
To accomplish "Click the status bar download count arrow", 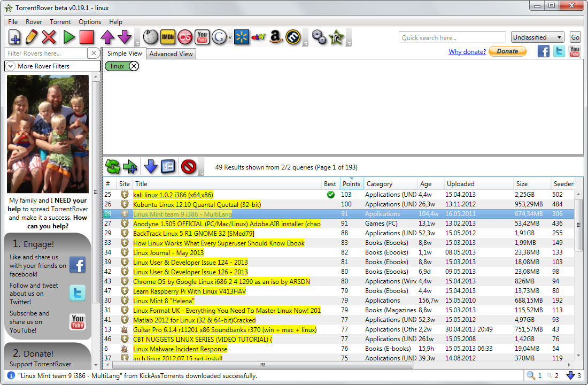I will [570, 375].
